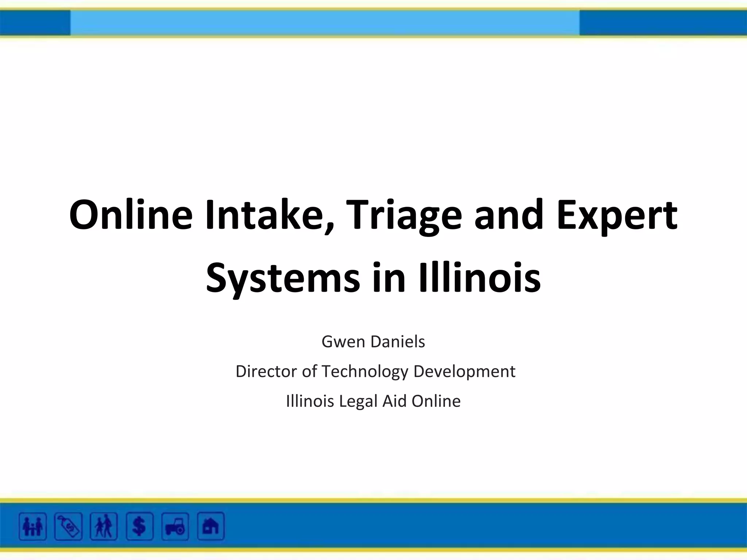Click the family icon in the footer
The width and height of the screenshot is (747, 560).
click(x=33, y=526)
